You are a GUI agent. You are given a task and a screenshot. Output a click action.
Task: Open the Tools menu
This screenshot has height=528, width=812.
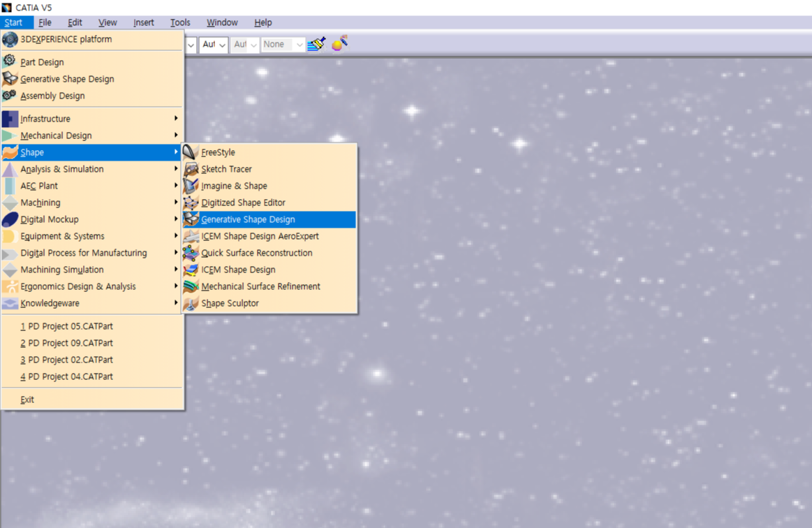point(180,22)
